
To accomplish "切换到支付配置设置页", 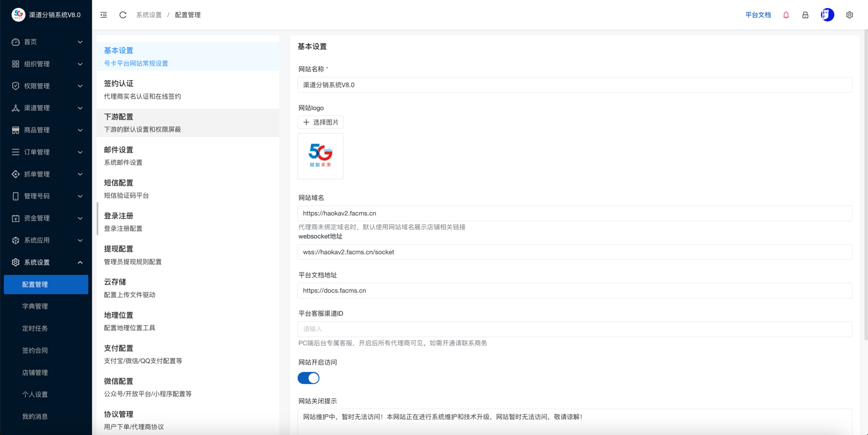I will coord(119,348).
